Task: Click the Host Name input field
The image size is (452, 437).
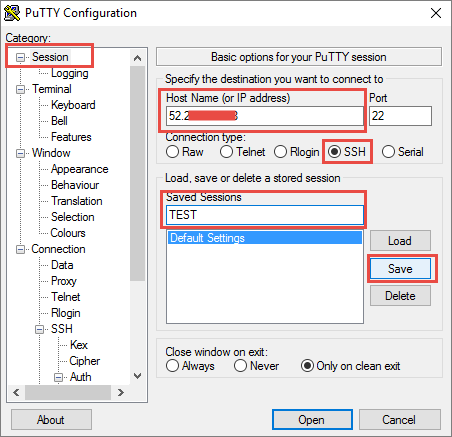Action: pos(265,116)
